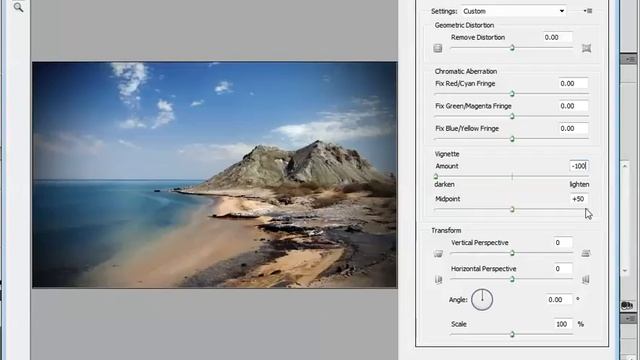Click the beach photo preview
The height and width of the screenshot is (360, 640).
click(215, 175)
